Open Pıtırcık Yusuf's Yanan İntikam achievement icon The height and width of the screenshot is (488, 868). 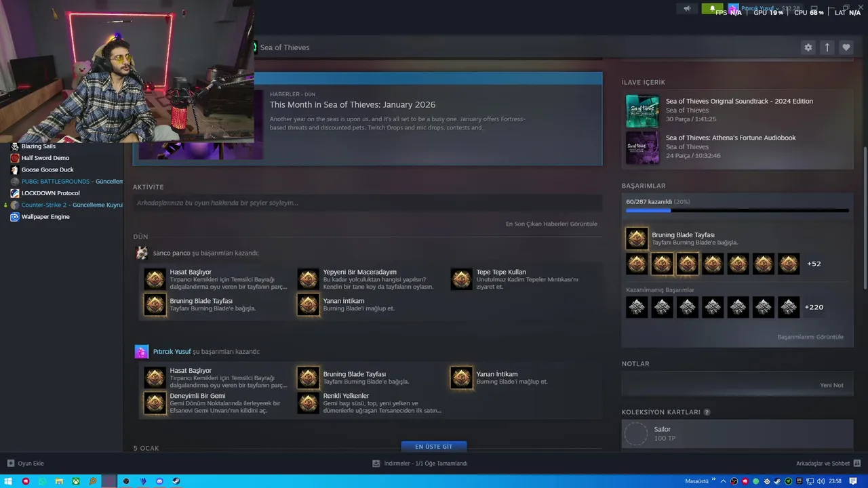(461, 378)
